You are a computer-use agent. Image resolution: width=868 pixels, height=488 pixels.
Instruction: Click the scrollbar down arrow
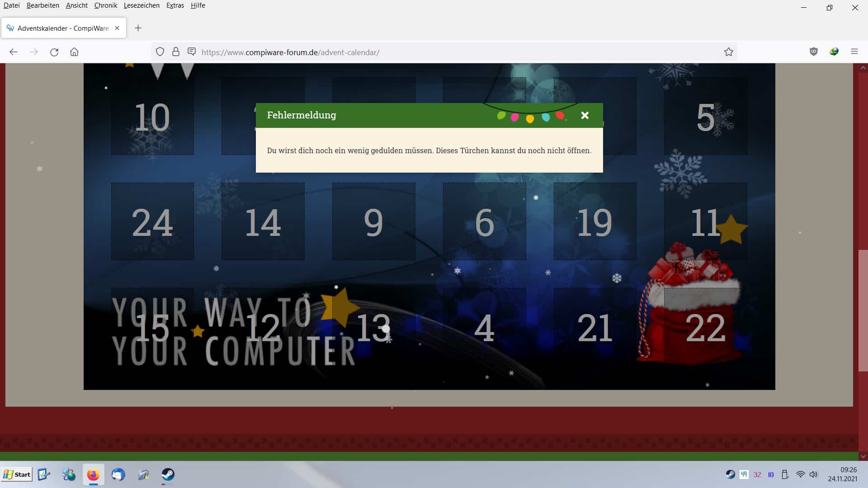click(x=863, y=456)
